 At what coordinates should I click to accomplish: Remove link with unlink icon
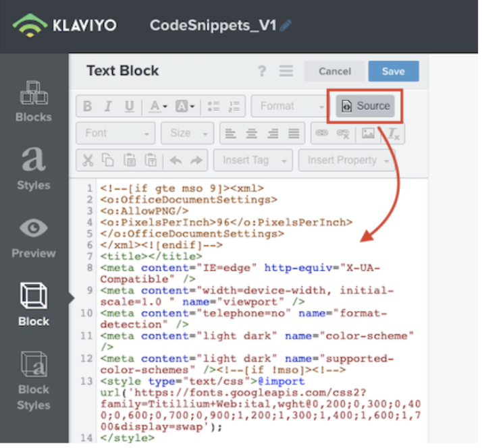343,134
